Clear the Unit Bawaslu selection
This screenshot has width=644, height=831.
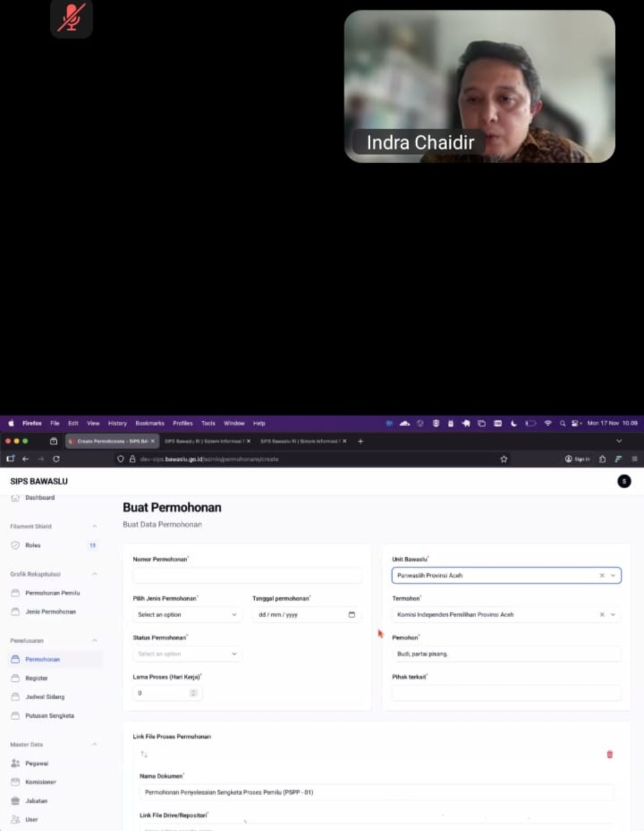point(602,575)
